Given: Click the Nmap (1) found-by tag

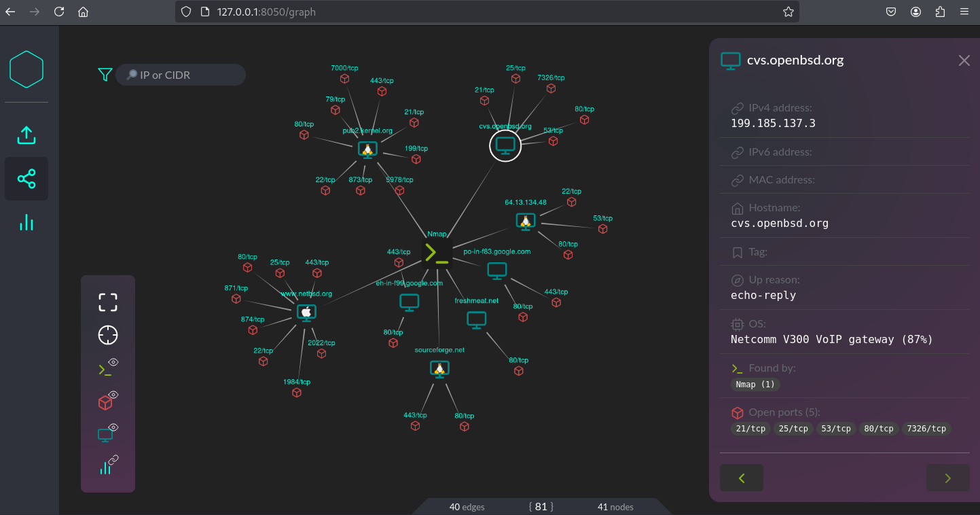Looking at the screenshot, I should coord(755,385).
